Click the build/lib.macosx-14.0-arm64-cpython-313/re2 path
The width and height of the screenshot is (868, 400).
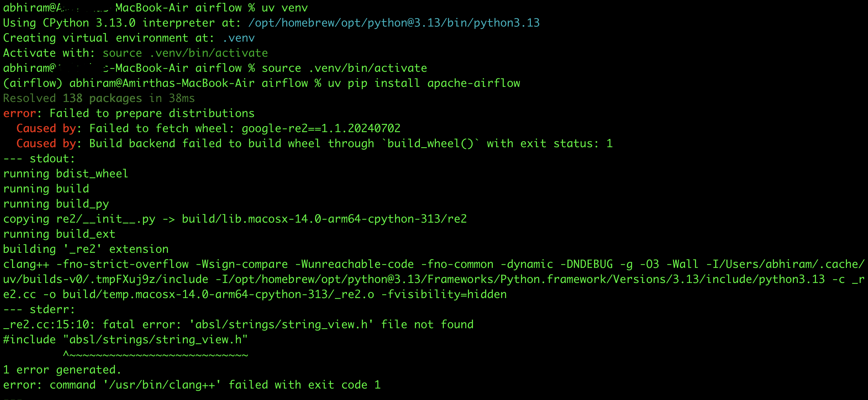pos(324,219)
